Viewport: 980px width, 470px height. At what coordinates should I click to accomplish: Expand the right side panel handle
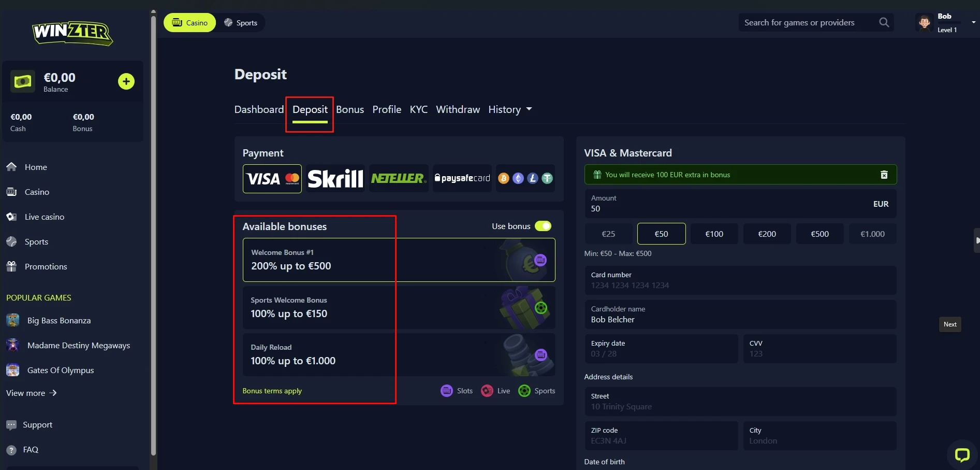point(977,240)
